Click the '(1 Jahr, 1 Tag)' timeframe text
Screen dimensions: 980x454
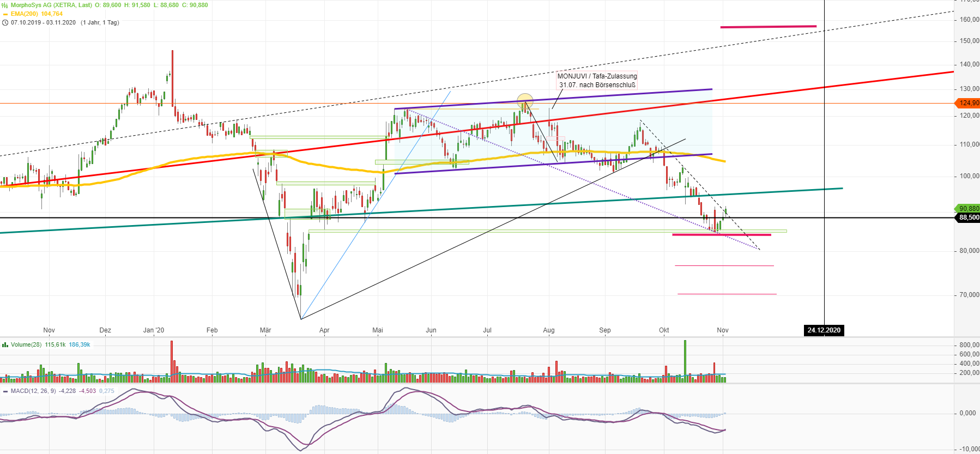coord(100,23)
